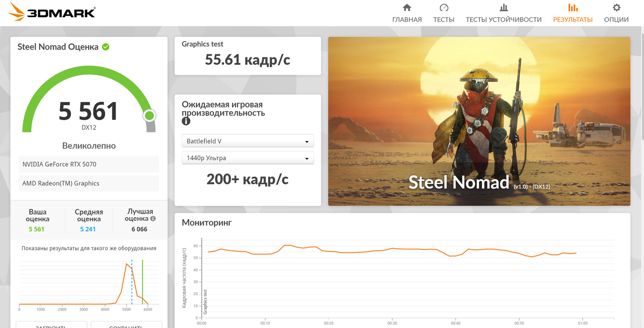Click the Великолепно rating text
Viewport: 644px width, 328px height.
pos(89,146)
